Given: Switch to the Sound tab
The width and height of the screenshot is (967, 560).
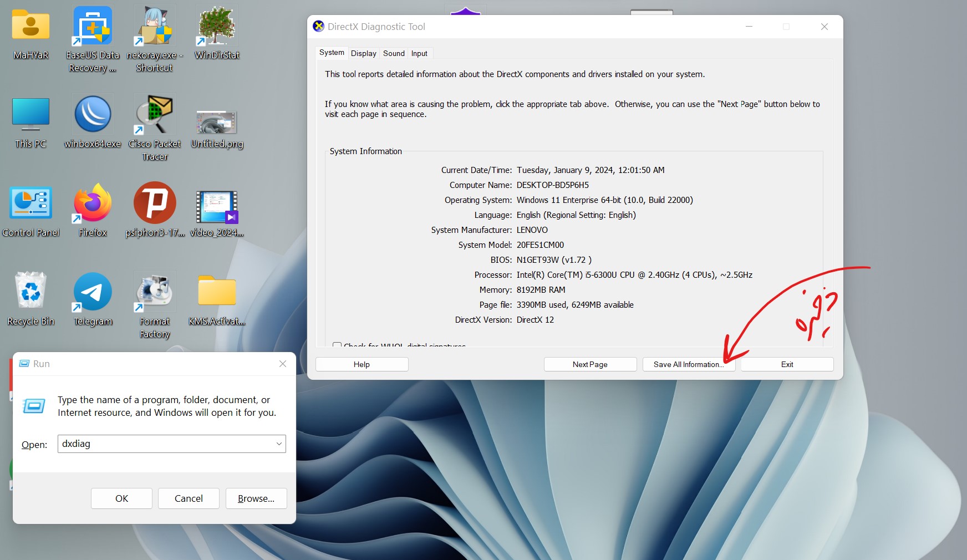Looking at the screenshot, I should tap(394, 53).
